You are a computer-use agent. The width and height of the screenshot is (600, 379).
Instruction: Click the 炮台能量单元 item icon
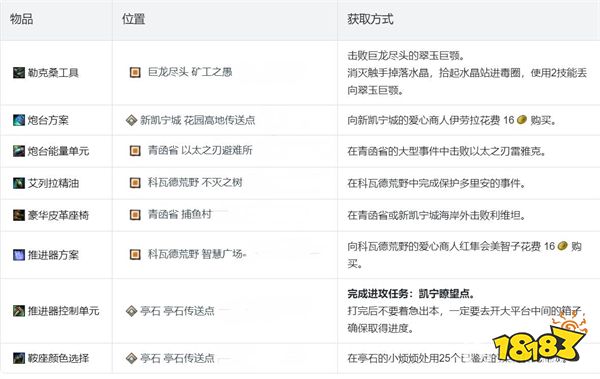click(19, 151)
